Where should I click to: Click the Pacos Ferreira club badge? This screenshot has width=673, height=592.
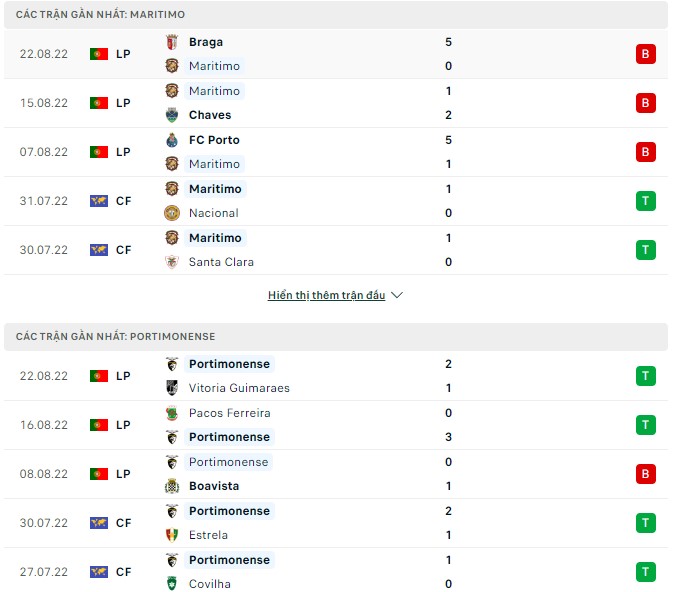click(x=172, y=413)
